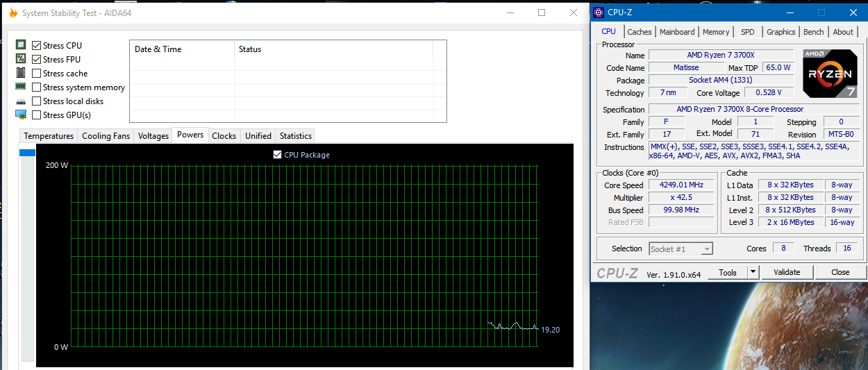Click the cache chip icon beside Stress cache
This screenshot has width=868, height=370.
click(21, 73)
